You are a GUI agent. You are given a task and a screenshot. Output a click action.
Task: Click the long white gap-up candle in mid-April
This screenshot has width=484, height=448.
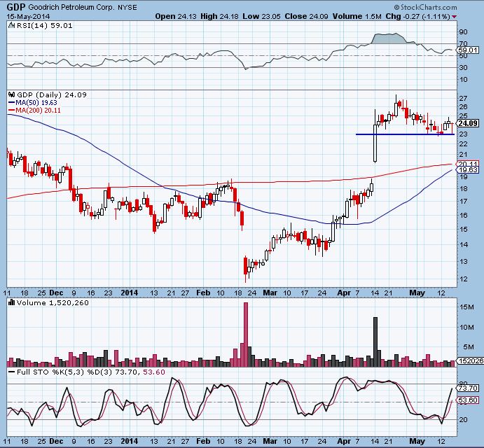pyautogui.click(x=375, y=143)
